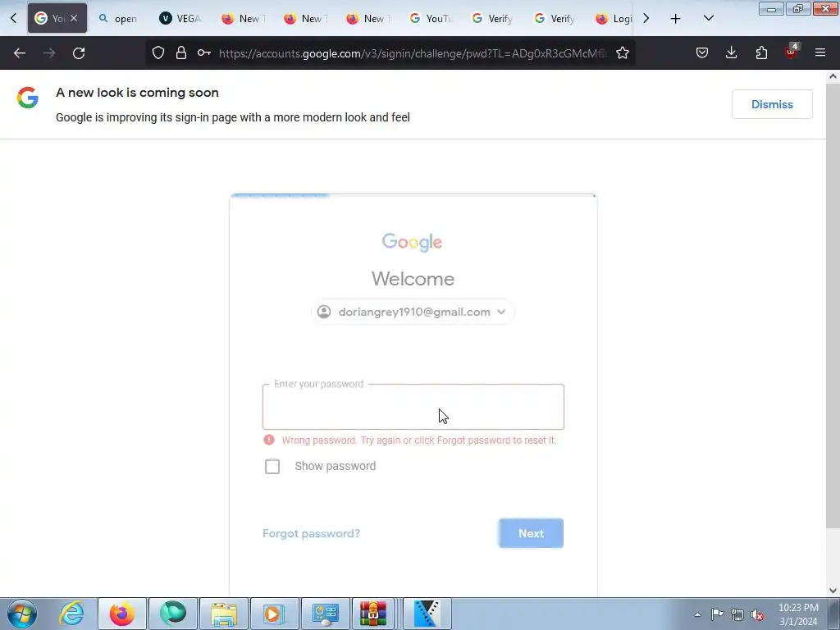
Task: Switch to the 'open' search tab
Action: point(118,19)
